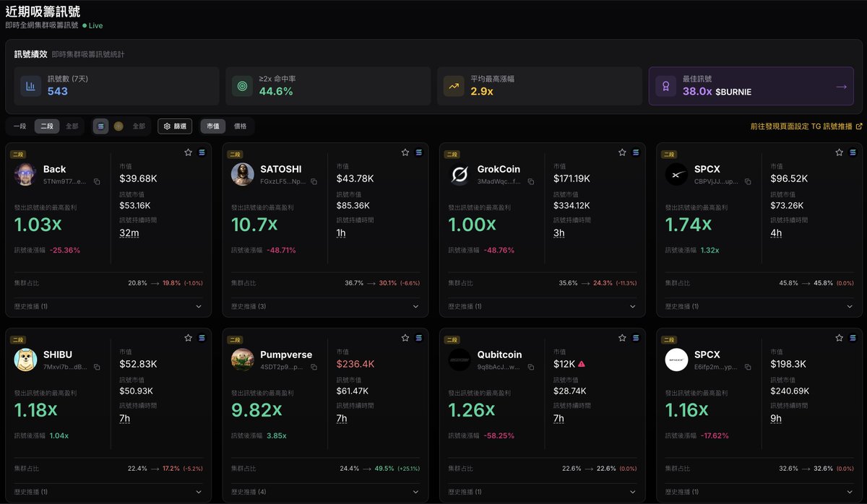Click the warning triangle beside Qubitcoin $12K
Image resolution: width=867 pixels, height=504 pixels.
click(582, 364)
